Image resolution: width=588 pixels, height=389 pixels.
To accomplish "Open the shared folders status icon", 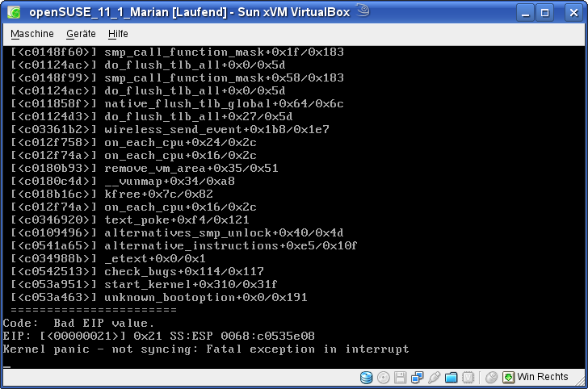I will coord(451,377).
